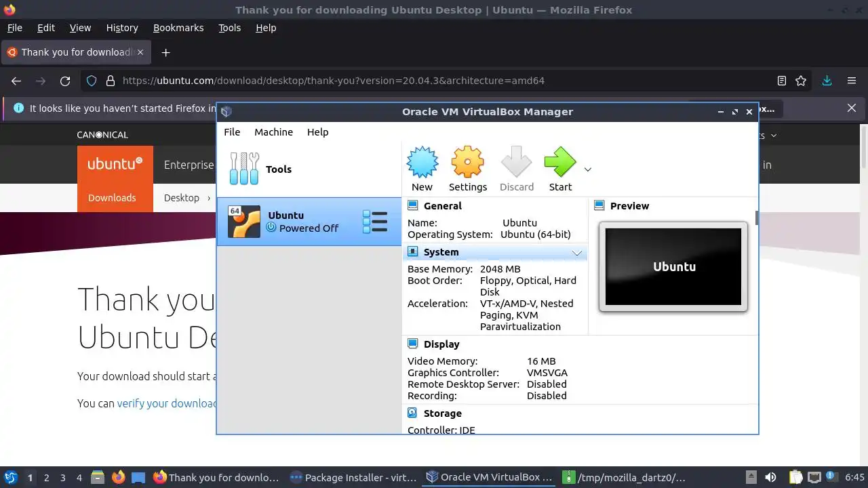868x488 pixels.
Task: Switch to Firefox window in taskbar
Action: pyautogui.click(x=217, y=477)
